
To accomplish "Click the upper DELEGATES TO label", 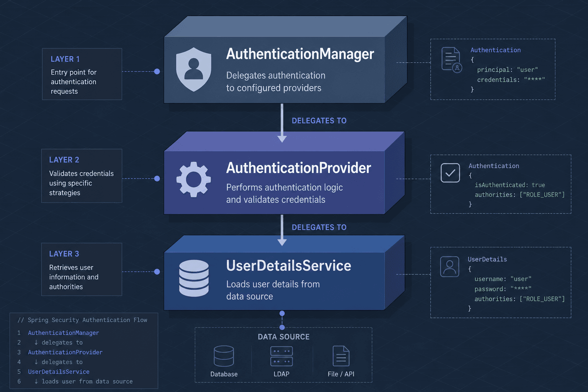I will click(319, 121).
